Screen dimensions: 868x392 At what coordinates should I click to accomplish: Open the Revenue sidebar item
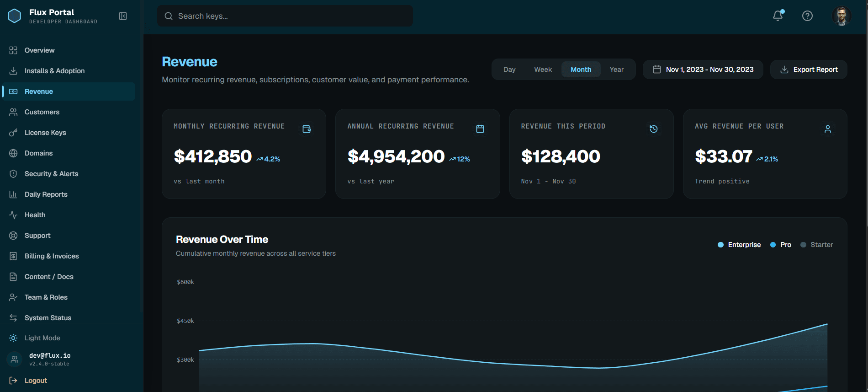coord(69,91)
